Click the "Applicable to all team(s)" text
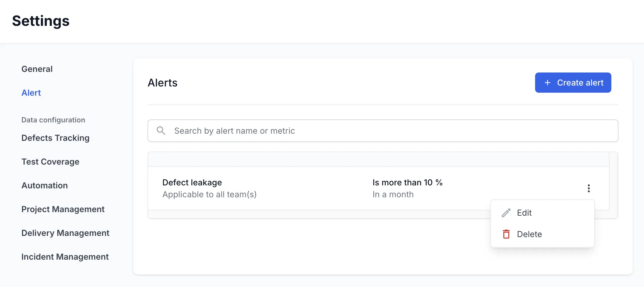The width and height of the screenshot is (644, 287). tap(209, 194)
